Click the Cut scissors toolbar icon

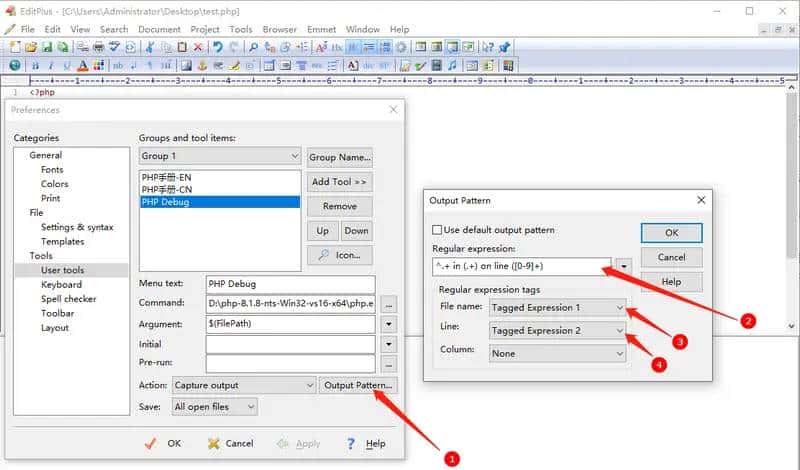click(150, 47)
